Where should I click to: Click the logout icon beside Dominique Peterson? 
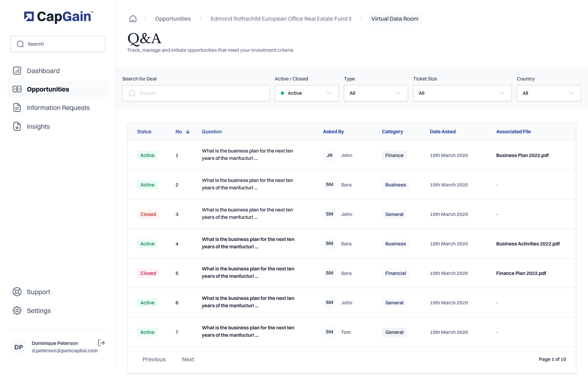(x=101, y=343)
